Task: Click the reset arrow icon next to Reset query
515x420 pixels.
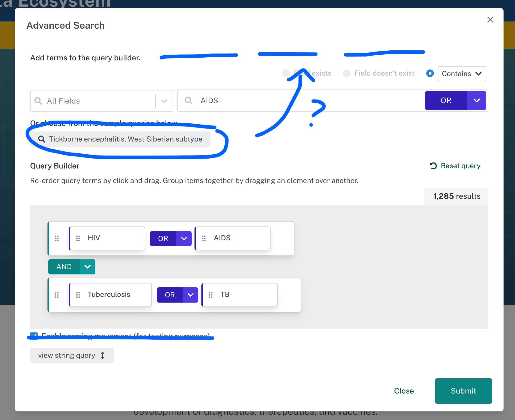Action: pos(433,166)
